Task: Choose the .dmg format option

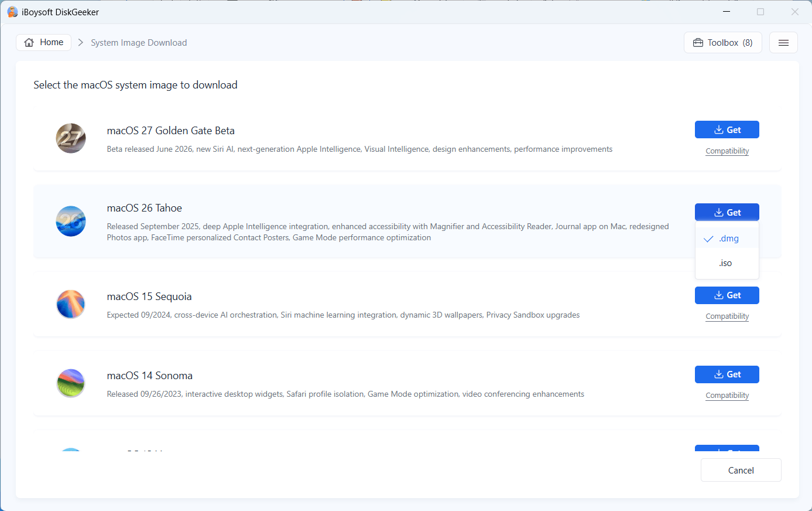Action: 727,239
